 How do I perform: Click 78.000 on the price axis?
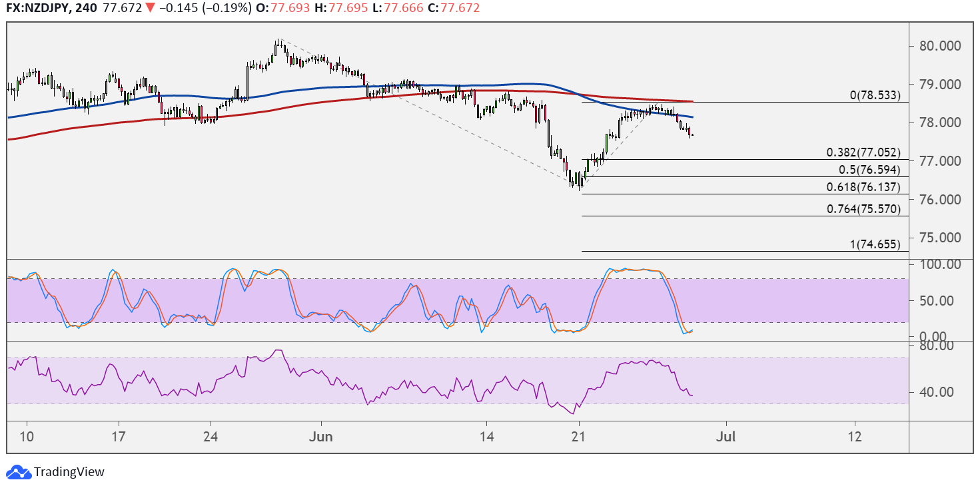coord(939,122)
